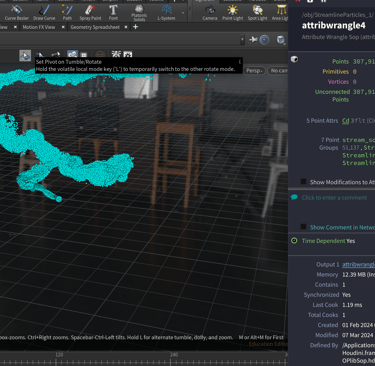Click the Time Dependent Yes text

tap(328, 241)
